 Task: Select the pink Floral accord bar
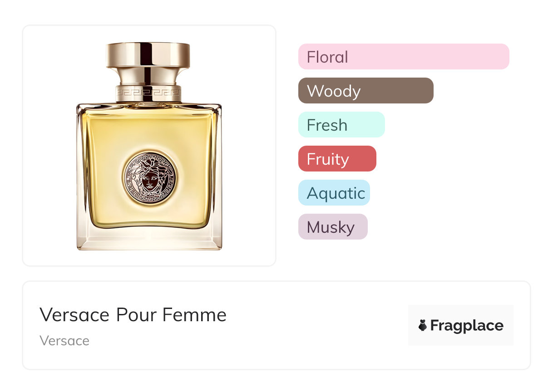pyautogui.click(x=404, y=57)
